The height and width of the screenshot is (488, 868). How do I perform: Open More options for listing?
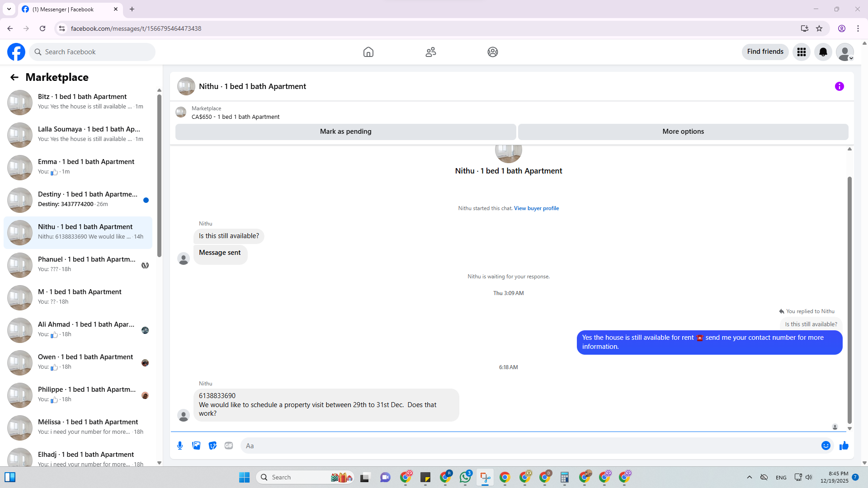click(x=683, y=131)
